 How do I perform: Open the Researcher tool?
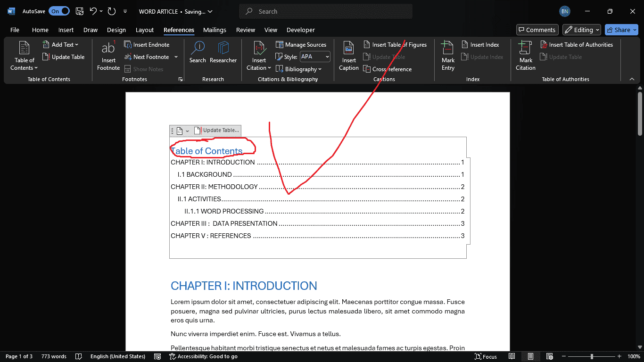(223, 52)
